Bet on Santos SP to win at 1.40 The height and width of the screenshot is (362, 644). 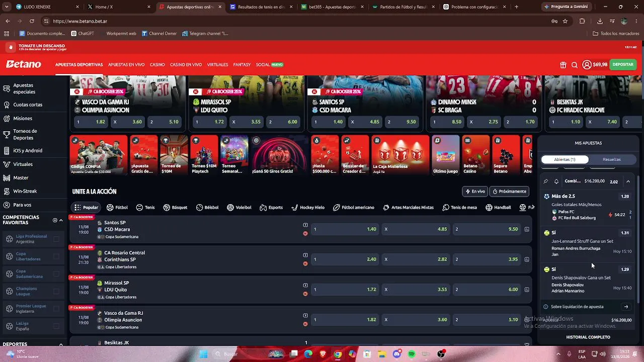tap(345, 229)
